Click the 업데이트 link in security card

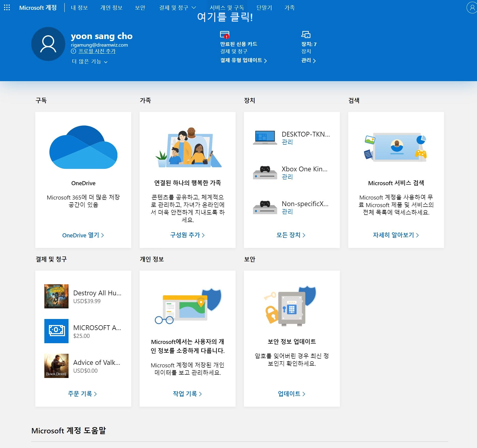tap(292, 394)
